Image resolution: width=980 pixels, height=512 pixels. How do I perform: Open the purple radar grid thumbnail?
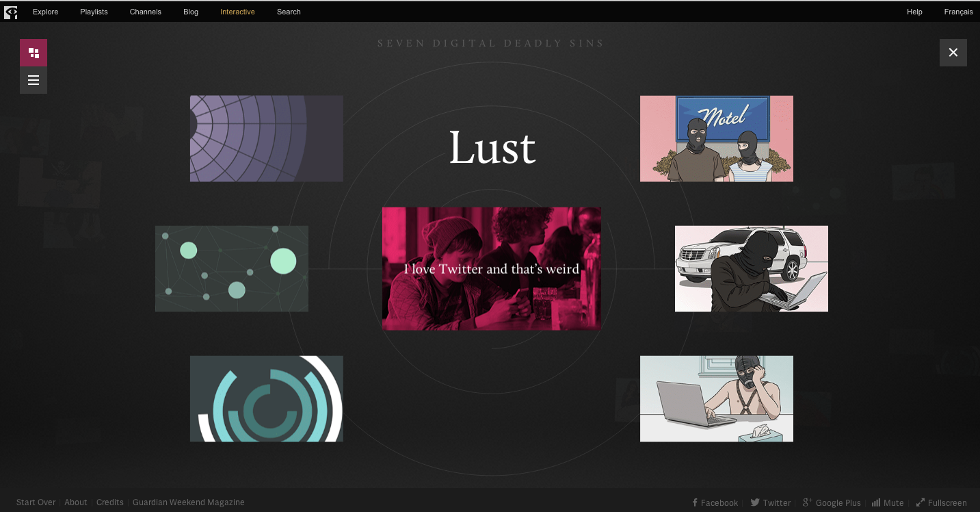(x=267, y=138)
